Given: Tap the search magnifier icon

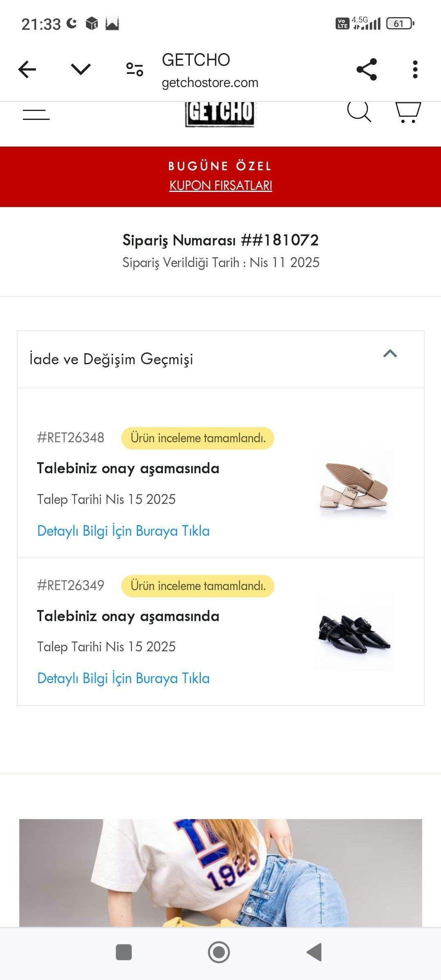Looking at the screenshot, I should coord(359,111).
